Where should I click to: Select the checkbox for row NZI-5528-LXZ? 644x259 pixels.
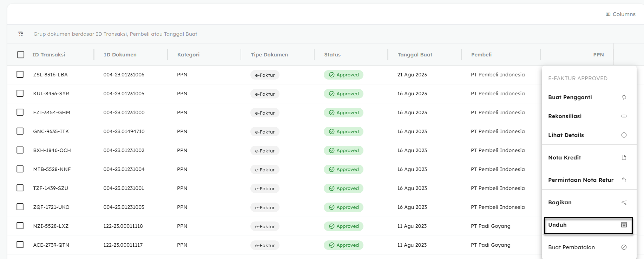20,226
